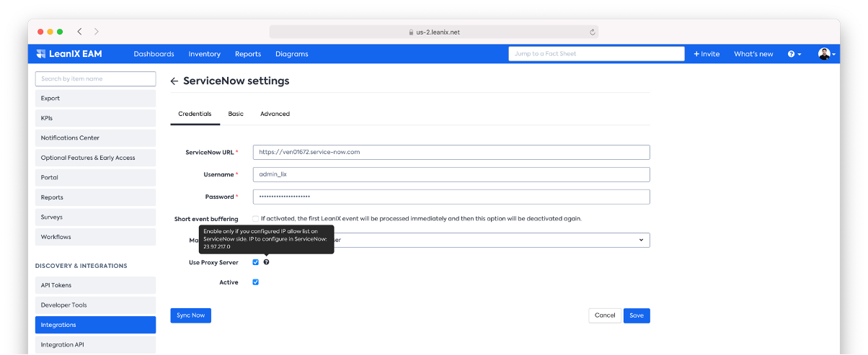Open KPIs in the sidebar
868x355 pixels.
click(x=96, y=118)
